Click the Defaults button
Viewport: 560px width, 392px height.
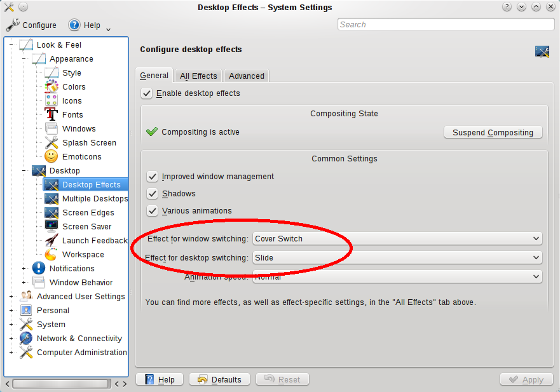tap(219, 379)
